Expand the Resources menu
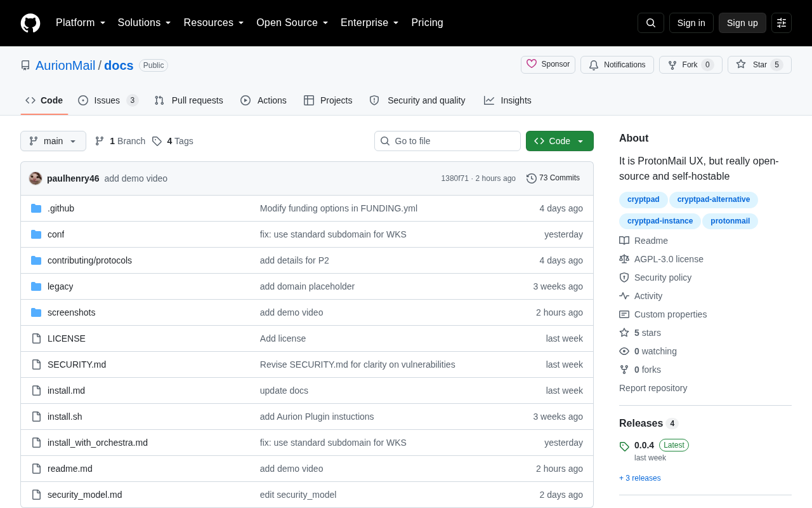This screenshot has height=508, width=812. tap(214, 23)
